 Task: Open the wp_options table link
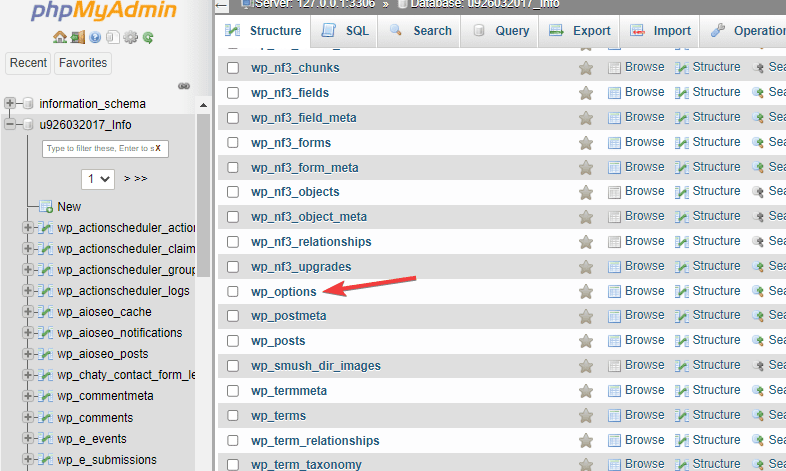click(284, 292)
